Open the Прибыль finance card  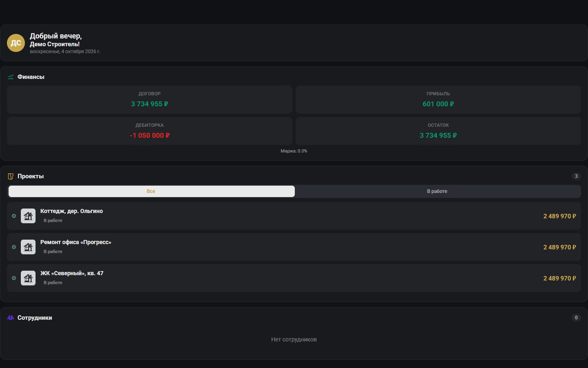438,99
